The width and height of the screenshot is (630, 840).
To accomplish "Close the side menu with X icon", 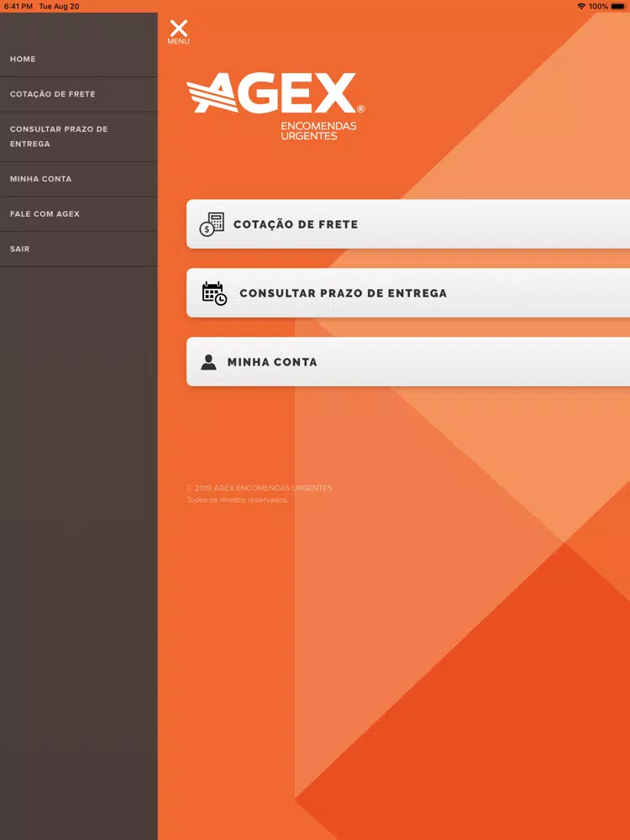I will point(178,32).
